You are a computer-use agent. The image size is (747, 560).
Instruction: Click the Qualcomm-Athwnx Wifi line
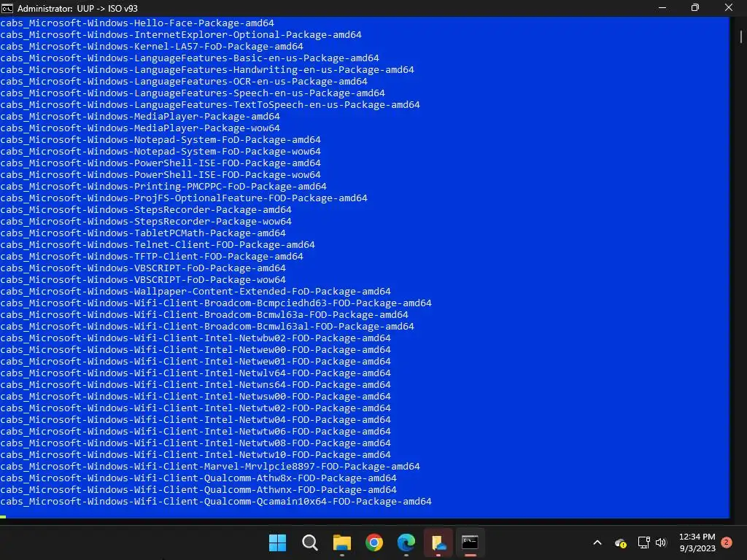click(198, 489)
